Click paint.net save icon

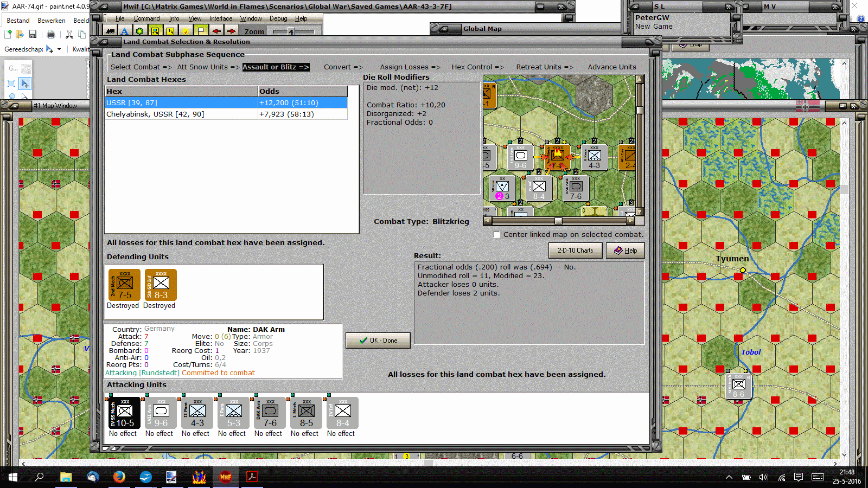tap(33, 34)
